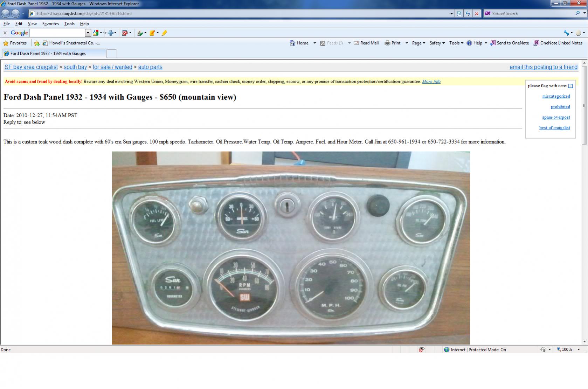Click the vertical scrollbar down arrow
Viewport: 588px width, 389px height.
point(584,342)
